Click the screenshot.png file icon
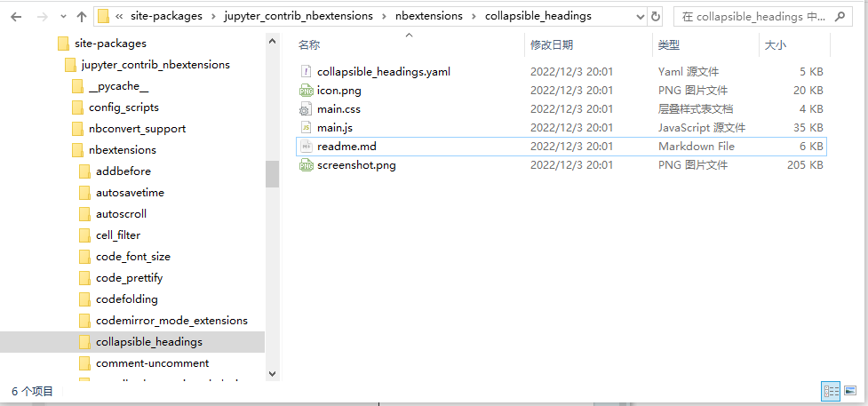Viewport: 868px width, 406px height. click(x=307, y=165)
